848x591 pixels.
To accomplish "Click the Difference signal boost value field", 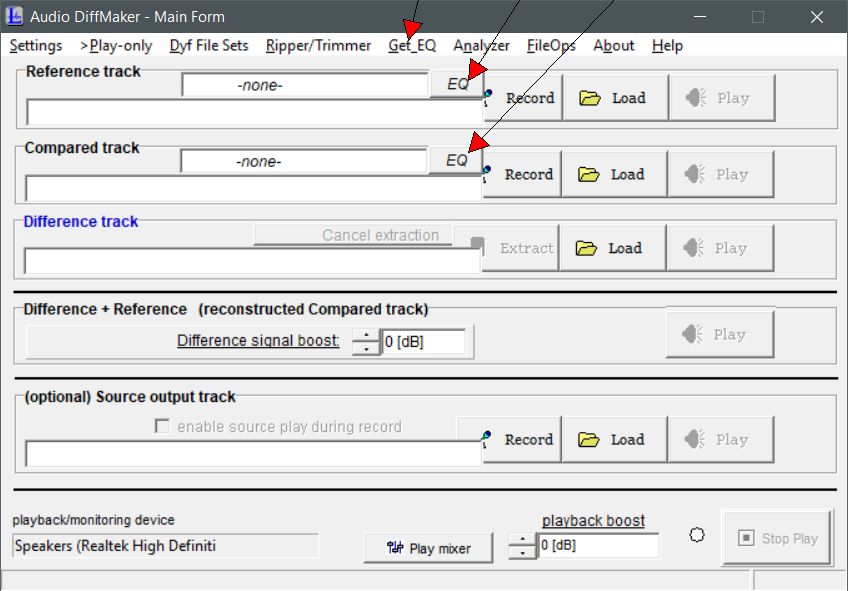I will pos(424,342).
